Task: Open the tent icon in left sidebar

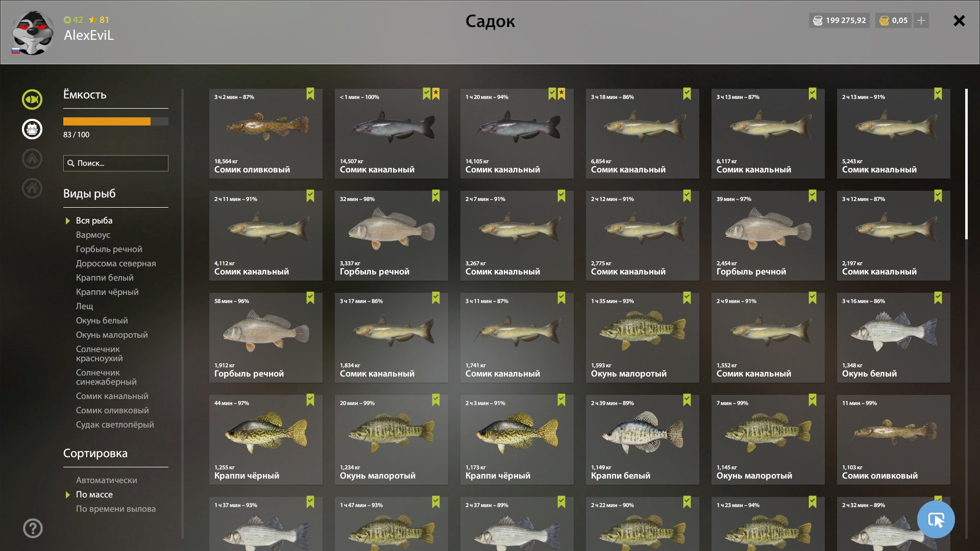Action: pos(32,159)
